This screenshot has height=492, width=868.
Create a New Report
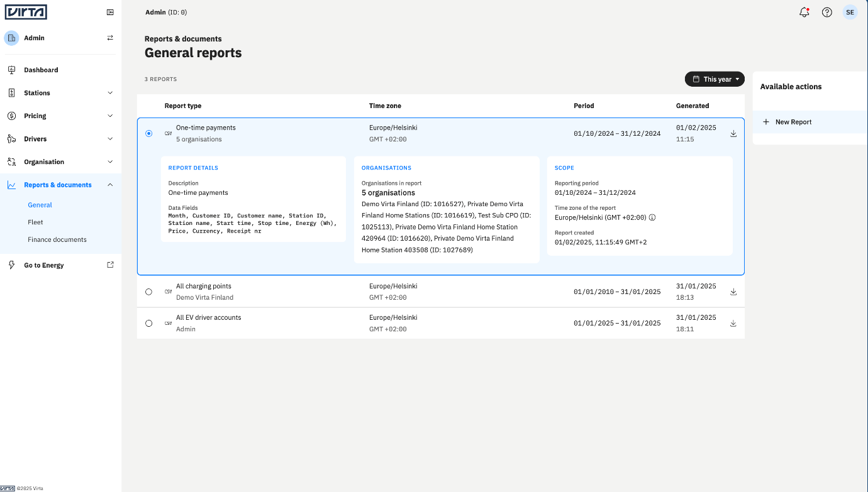pos(810,122)
